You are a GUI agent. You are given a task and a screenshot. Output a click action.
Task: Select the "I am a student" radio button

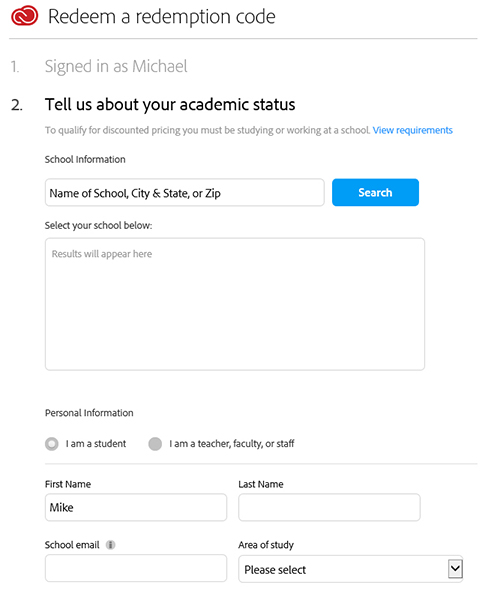coord(52,444)
